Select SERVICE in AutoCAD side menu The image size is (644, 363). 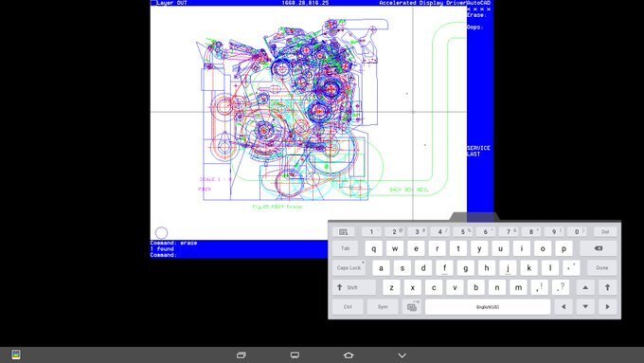[478, 148]
